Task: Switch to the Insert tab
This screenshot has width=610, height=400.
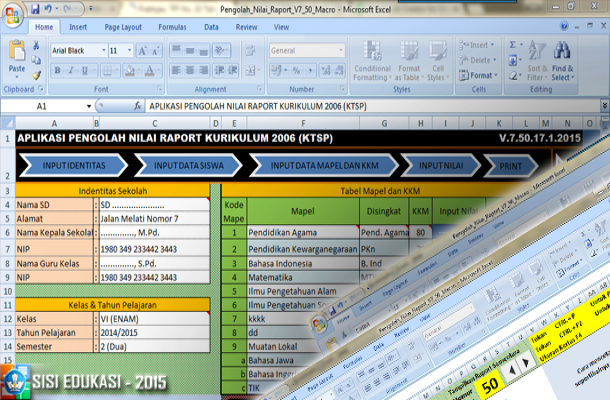Action: (78, 27)
